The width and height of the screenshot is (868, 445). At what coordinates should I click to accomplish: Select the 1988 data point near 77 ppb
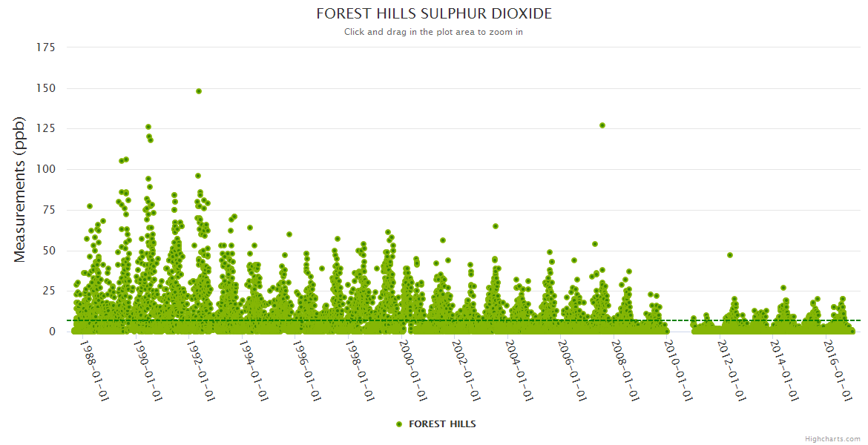pyautogui.click(x=90, y=206)
